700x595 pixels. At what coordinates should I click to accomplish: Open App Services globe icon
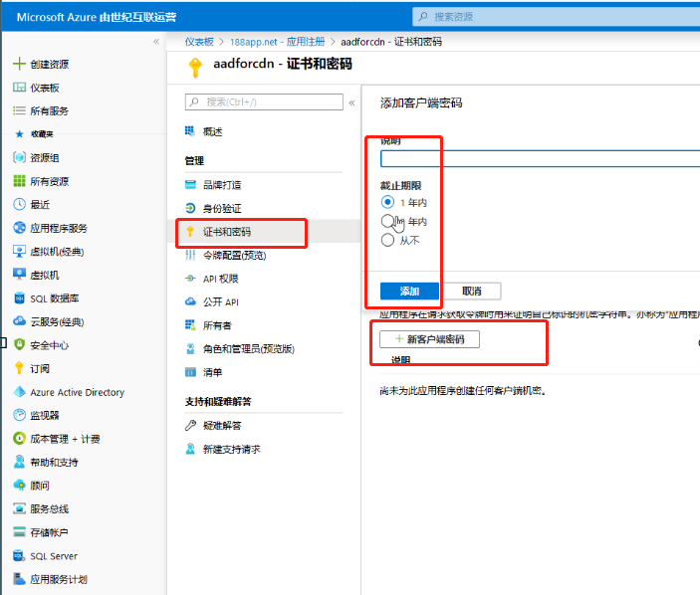19,228
